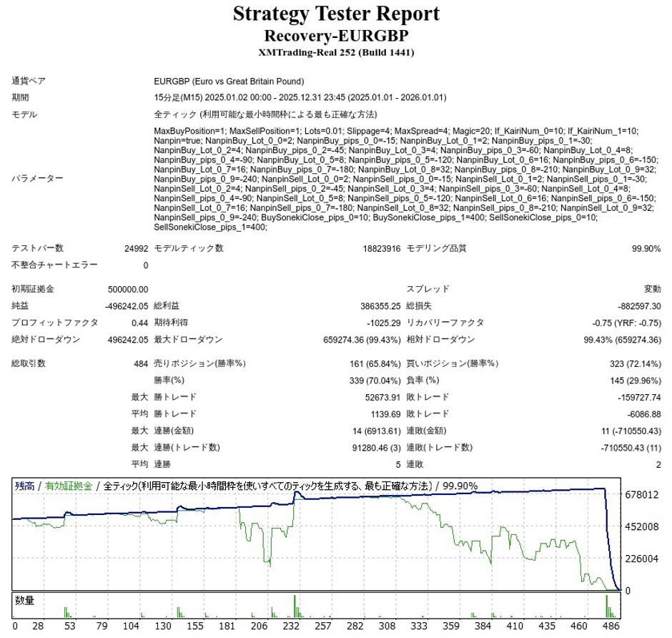The image size is (672, 638).
Task: Select the bars value 24992
Action: click(137, 249)
